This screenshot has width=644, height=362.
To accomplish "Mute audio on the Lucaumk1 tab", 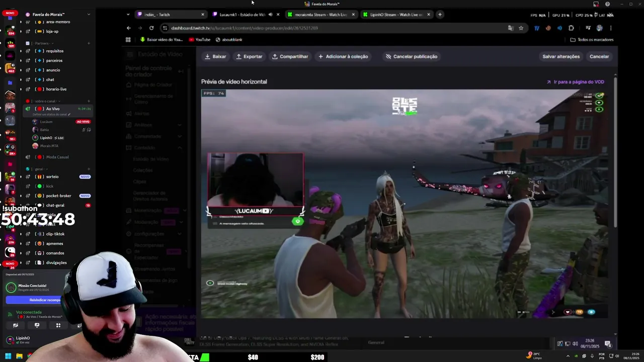I will (271, 15).
